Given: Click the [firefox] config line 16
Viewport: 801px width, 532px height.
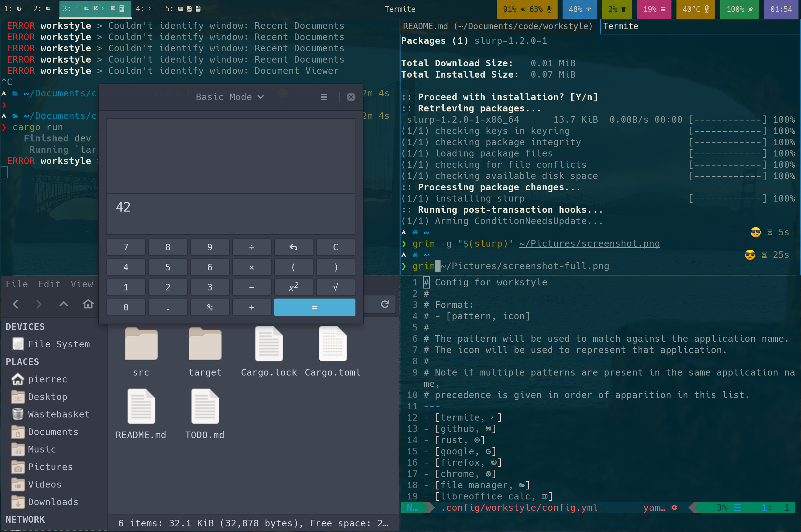Looking at the screenshot, I should pos(468,463).
